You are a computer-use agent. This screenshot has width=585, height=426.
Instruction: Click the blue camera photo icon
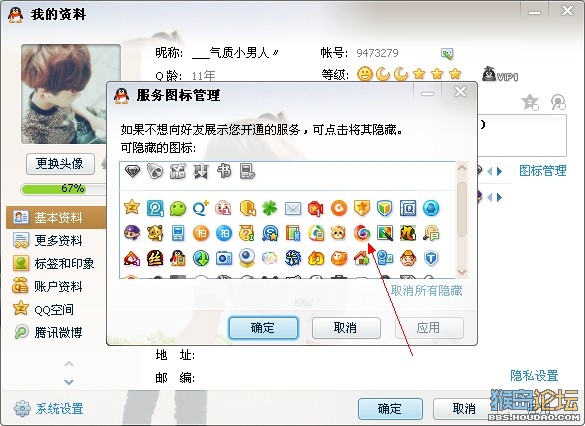click(224, 258)
